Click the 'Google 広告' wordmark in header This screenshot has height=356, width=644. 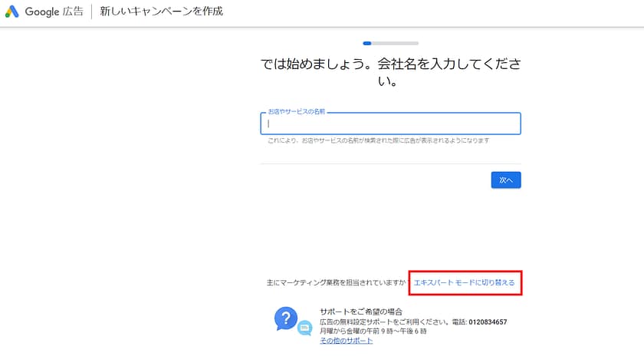click(54, 12)
